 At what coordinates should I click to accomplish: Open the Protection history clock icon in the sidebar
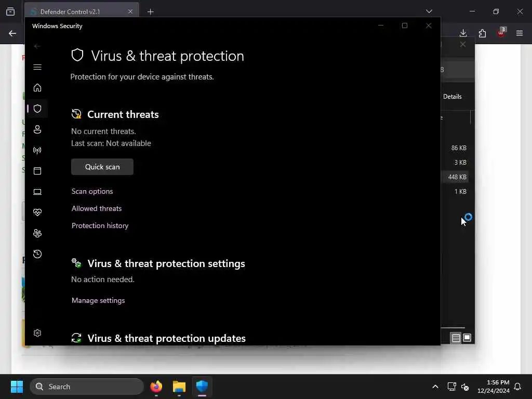coord(37,254)
